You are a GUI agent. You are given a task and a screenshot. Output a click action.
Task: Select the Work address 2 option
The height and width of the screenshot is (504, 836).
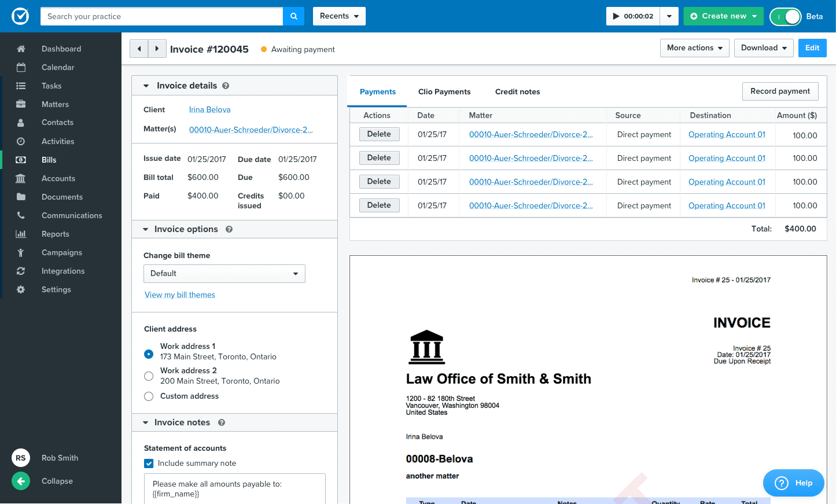149,376
